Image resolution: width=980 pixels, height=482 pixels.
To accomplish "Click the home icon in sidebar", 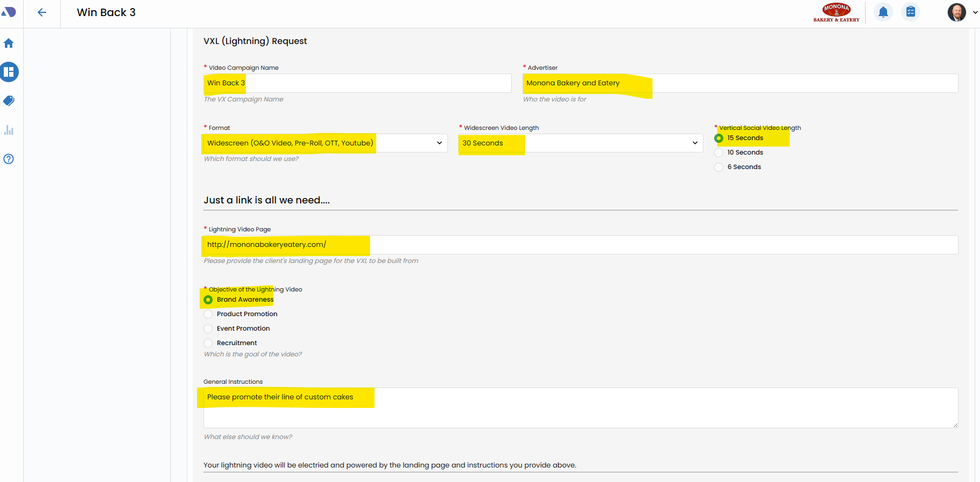I will (x=9, y=43).
